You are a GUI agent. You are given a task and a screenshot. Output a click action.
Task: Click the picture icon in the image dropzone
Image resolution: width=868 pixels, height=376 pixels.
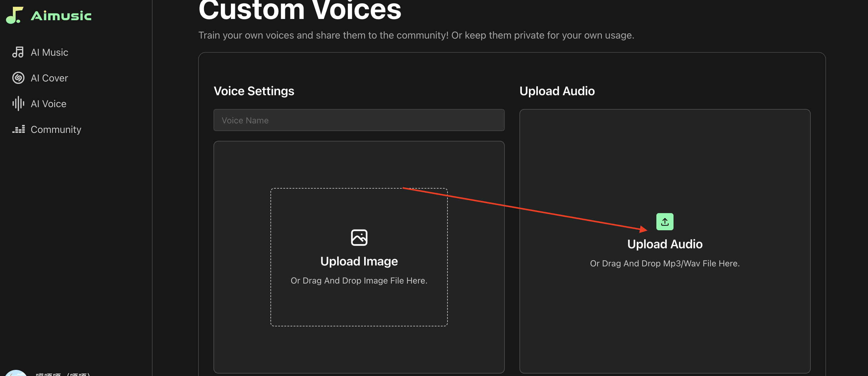359,238
